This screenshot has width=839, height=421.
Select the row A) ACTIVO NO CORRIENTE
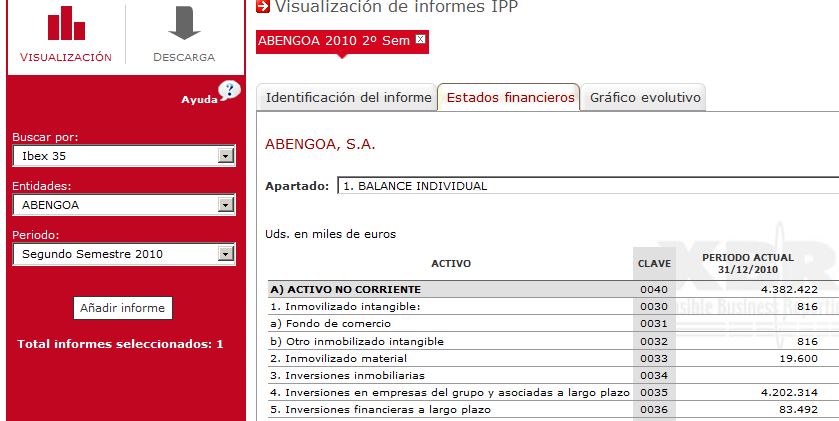553,289
